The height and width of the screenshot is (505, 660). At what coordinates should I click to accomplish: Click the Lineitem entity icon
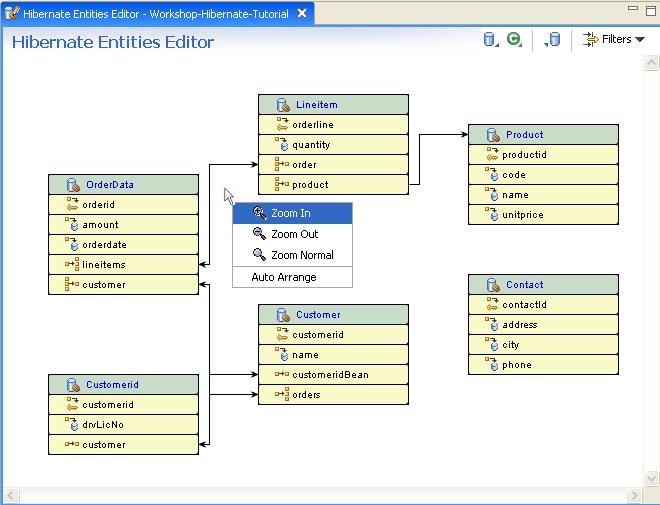coord(283,105)
